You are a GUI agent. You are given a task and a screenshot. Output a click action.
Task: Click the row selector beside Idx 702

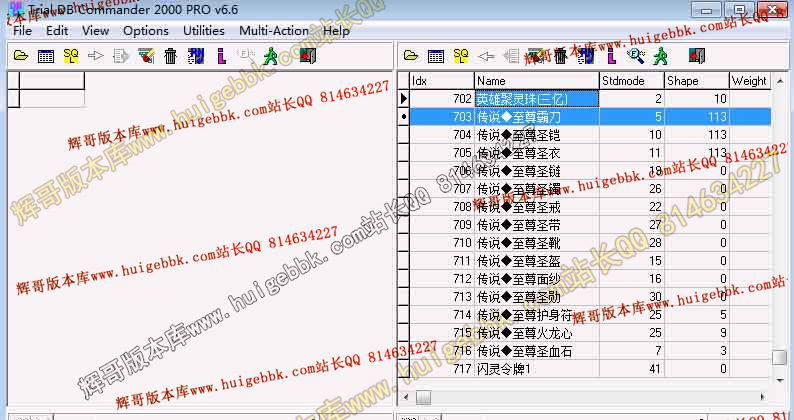404,99
